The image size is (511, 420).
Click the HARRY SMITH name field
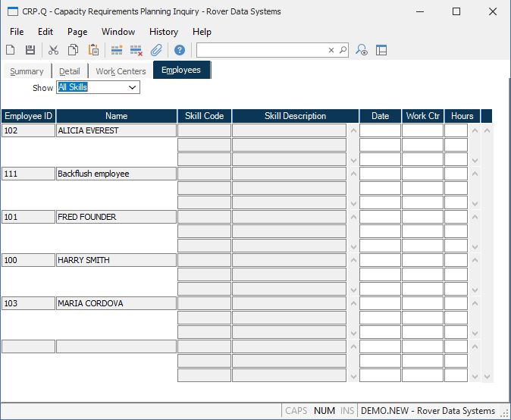click(x=116, y=260)
